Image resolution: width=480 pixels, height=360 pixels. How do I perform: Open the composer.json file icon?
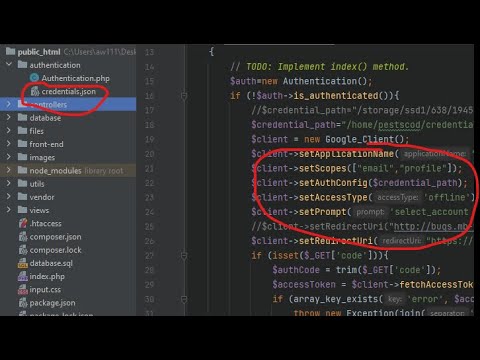click(23, 236)
